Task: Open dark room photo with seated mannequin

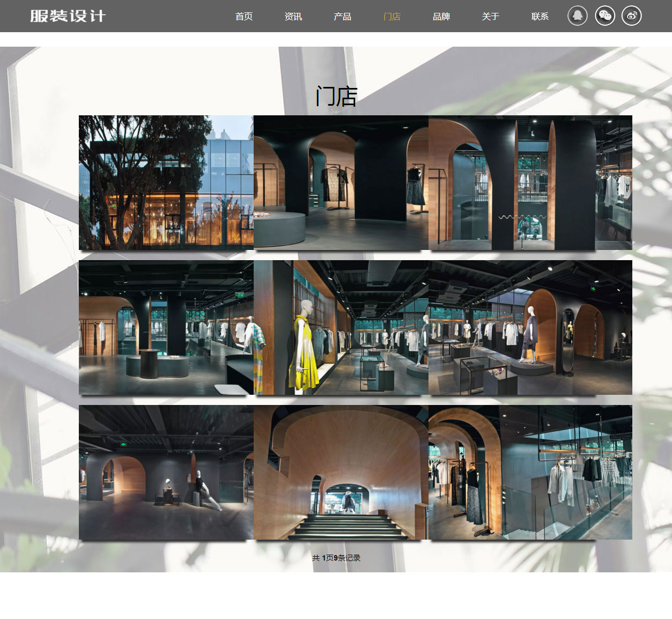Action: [x=166, y=473]
